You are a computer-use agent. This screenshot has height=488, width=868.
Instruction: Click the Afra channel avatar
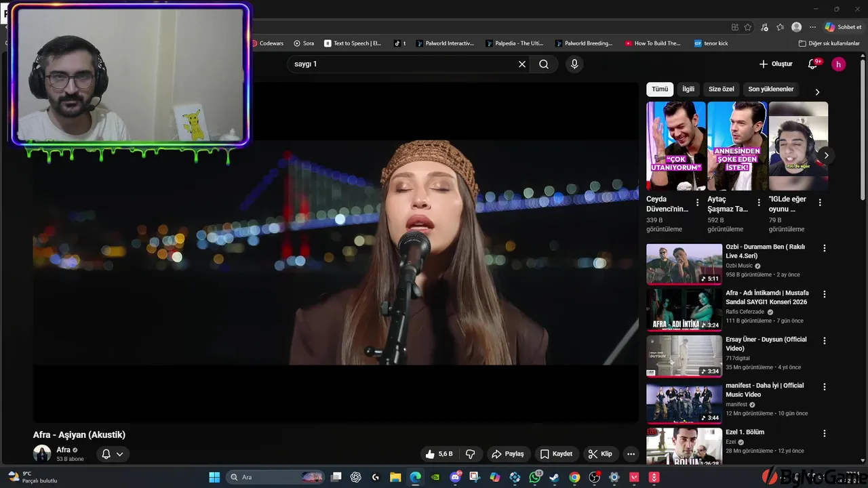tap(42, 454)
